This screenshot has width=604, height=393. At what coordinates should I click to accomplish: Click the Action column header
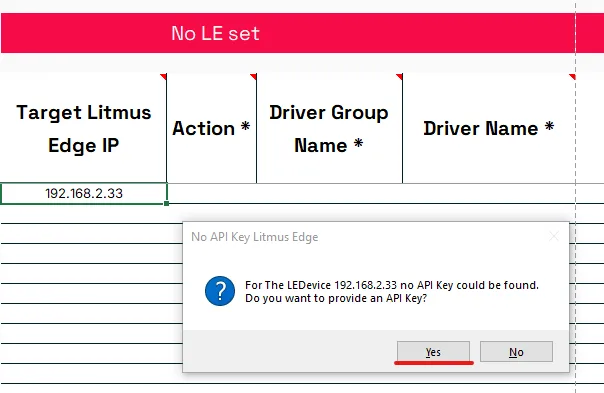click(x=211, y=128)
